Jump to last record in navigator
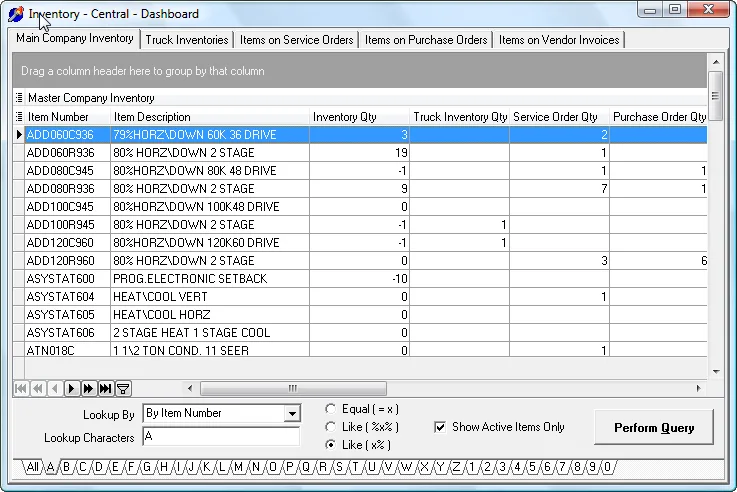The width and height of the screenshot is (737, 492). coord(105,389)
